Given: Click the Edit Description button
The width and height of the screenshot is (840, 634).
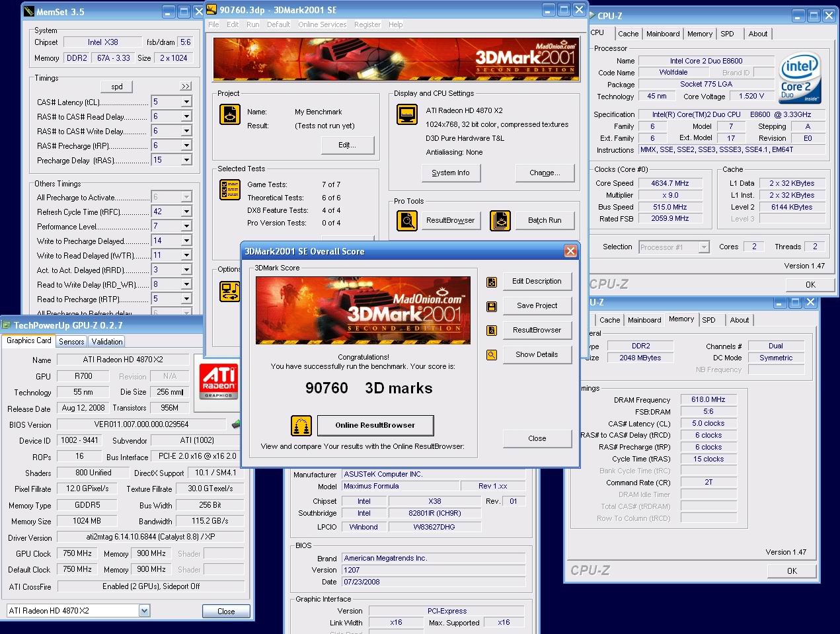Looking at the screenshot, I should pyautogui.click(x=537, y=282).
